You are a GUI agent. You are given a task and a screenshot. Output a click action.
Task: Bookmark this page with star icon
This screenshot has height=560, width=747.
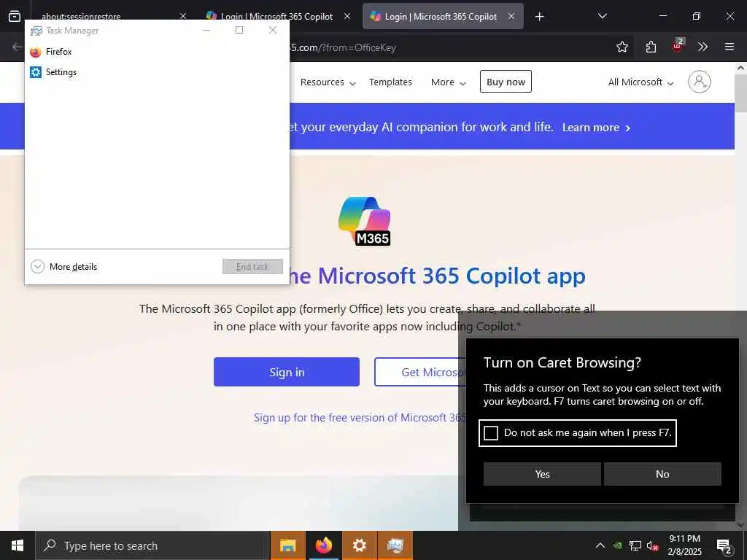tap(622, 47)
